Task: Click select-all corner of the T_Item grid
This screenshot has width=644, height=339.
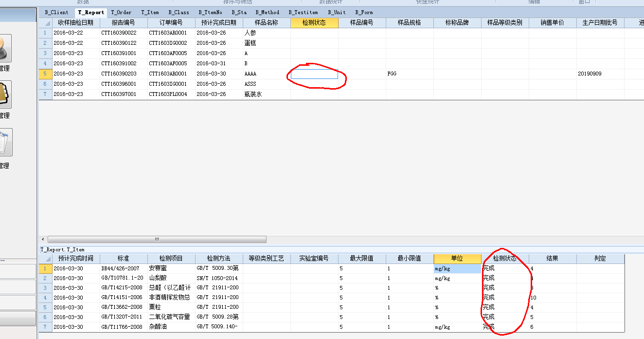Action: (45, 259)
